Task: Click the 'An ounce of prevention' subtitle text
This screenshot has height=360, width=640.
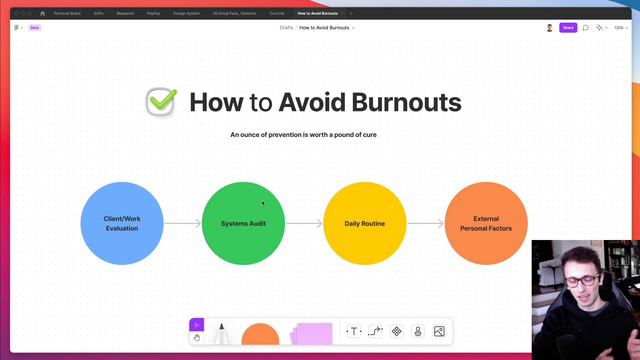Action: click(303, 135)
